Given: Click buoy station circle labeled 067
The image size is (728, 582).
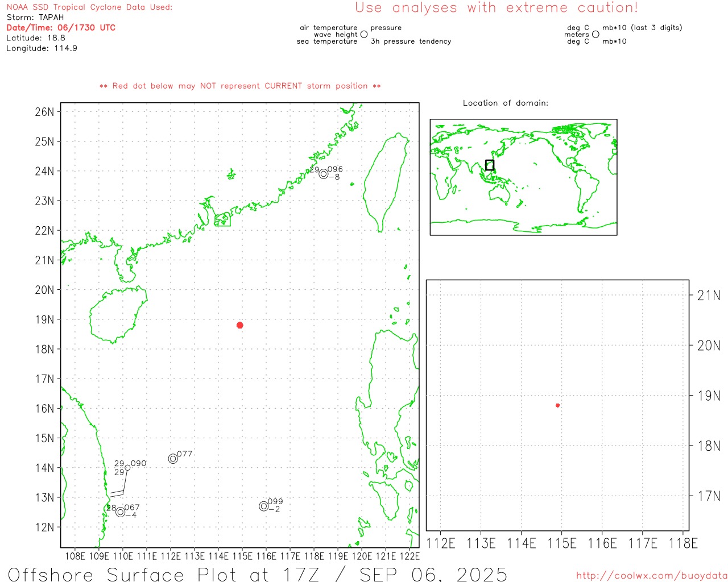Looking at the screenshot, I should [x=120, y=512].
